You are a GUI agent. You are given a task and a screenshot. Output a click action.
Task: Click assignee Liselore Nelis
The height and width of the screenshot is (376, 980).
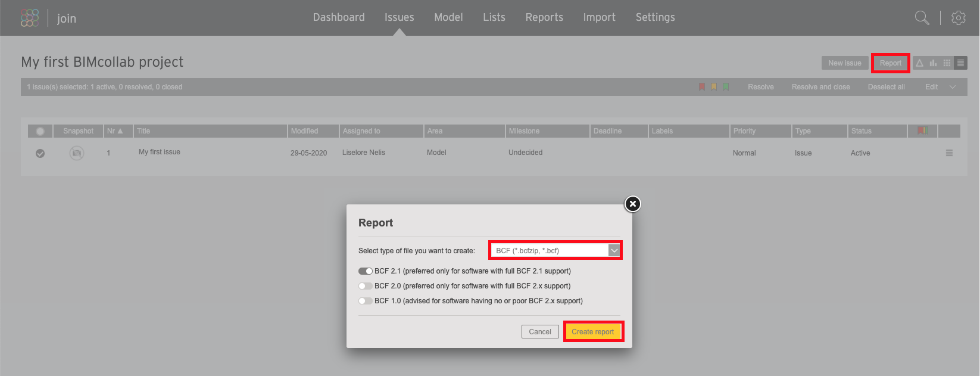364,153
